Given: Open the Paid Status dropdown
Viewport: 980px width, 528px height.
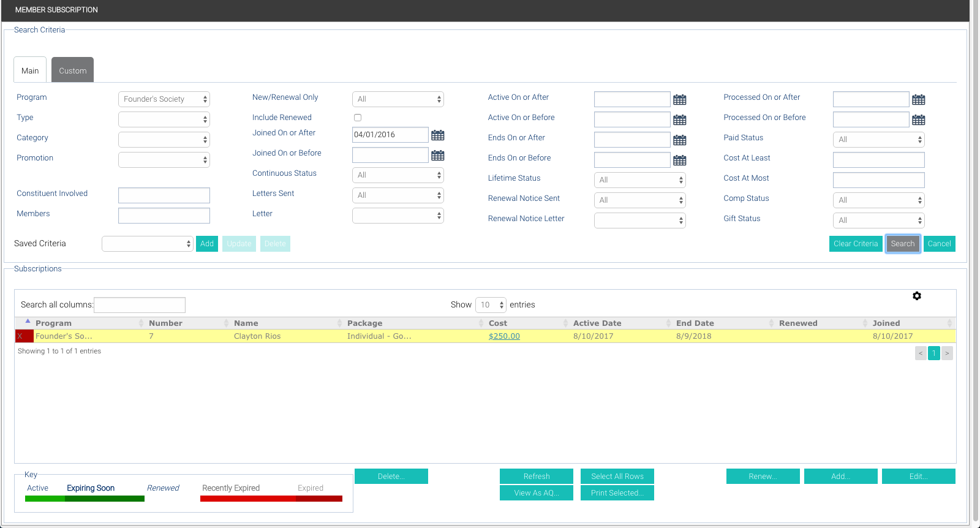Looking at the screenshot, I should pos(878,140).
